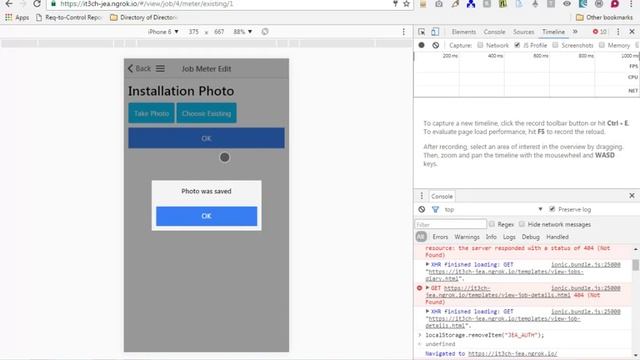
Task: Go back using browser back arrow
Action: tap(9, 4)
